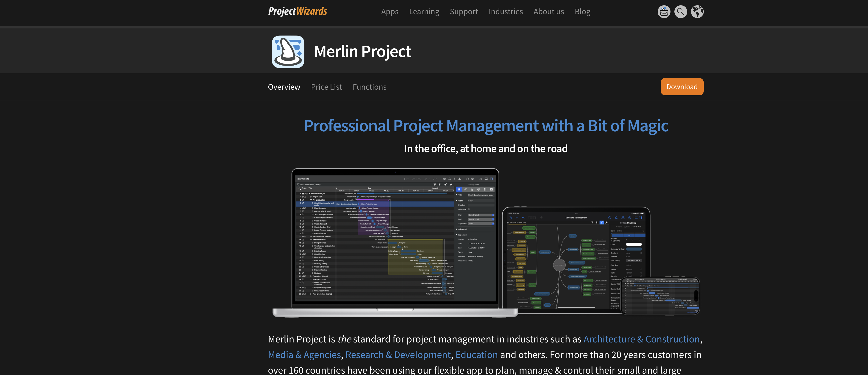Click the ProjectWizards logo
The height and width of the screenshot is (375, 868).
[298, 11]
